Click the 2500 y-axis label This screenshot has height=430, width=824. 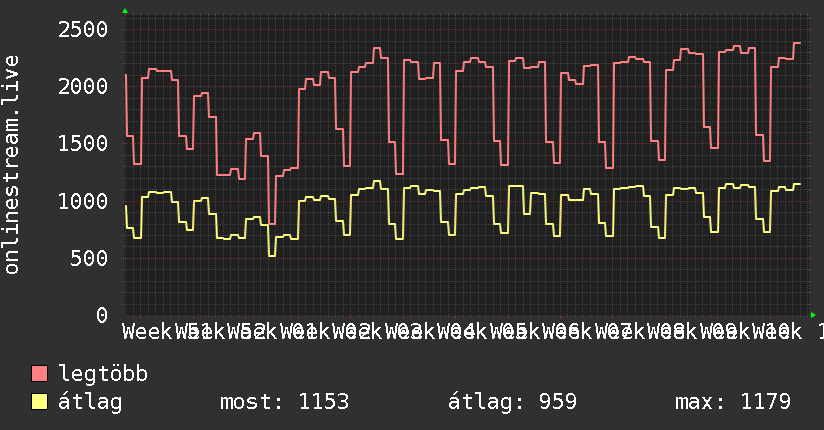83,29
